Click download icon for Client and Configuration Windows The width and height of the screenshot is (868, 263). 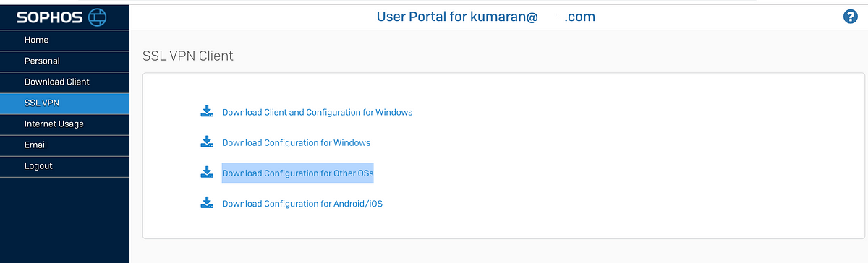click(207, 111)
